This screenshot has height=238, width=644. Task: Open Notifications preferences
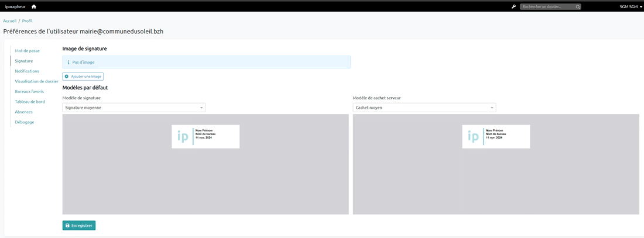pyautogui.click(x=27, y=71)
